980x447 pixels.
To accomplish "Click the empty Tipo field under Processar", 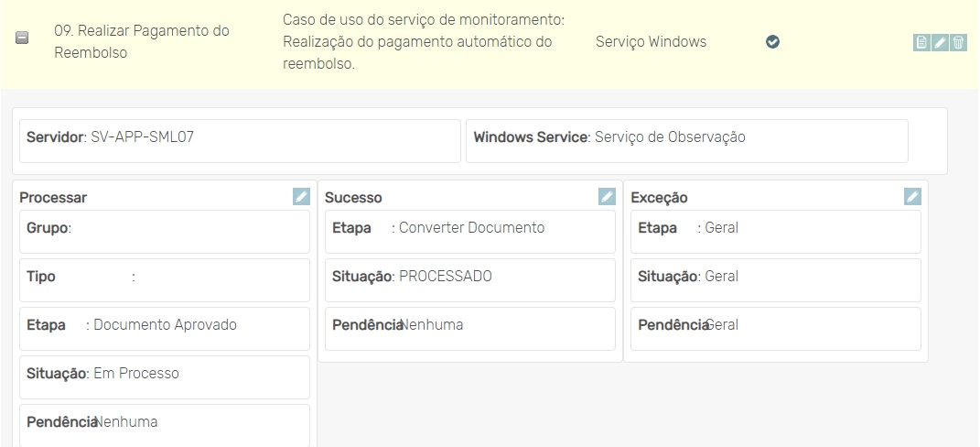I will pos(165,279).
